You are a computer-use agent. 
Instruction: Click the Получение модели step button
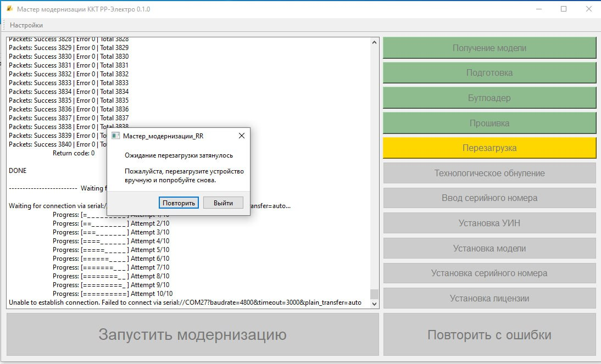click(x=489, y=48)
